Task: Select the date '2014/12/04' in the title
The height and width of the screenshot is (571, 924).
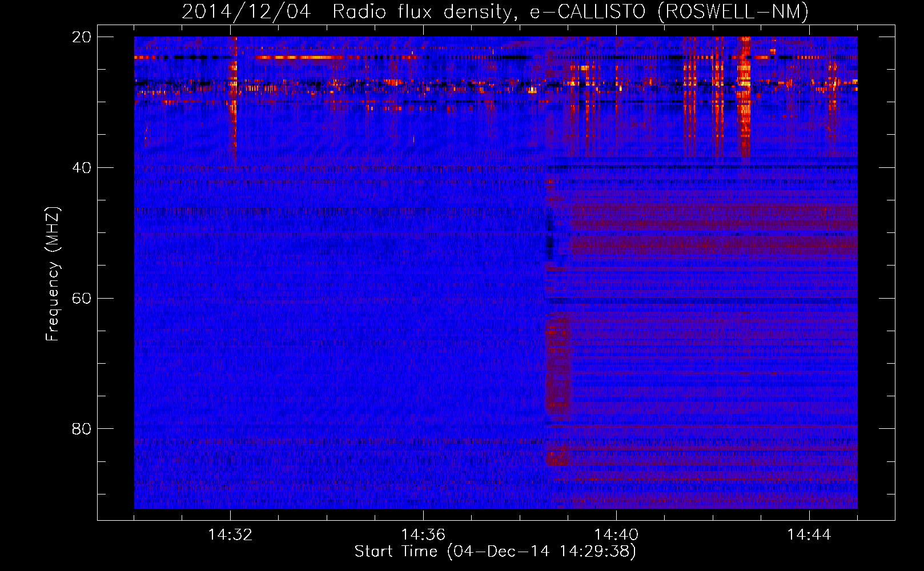Action: click(246, 11)
